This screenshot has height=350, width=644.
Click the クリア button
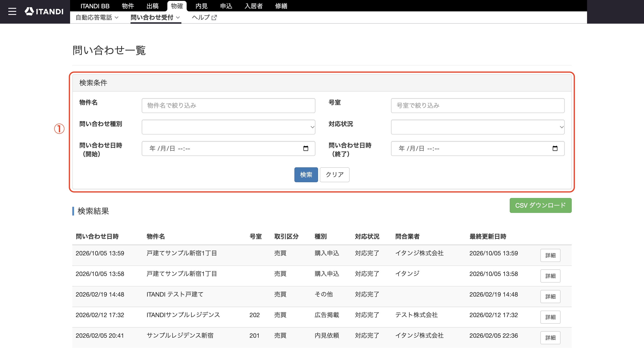[x=334, y=175]
